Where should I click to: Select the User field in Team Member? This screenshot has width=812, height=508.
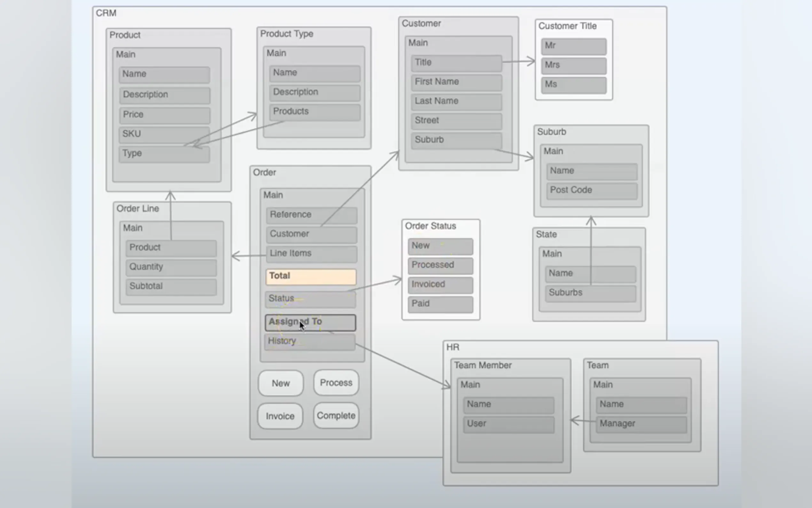click(x=509, y=424)
